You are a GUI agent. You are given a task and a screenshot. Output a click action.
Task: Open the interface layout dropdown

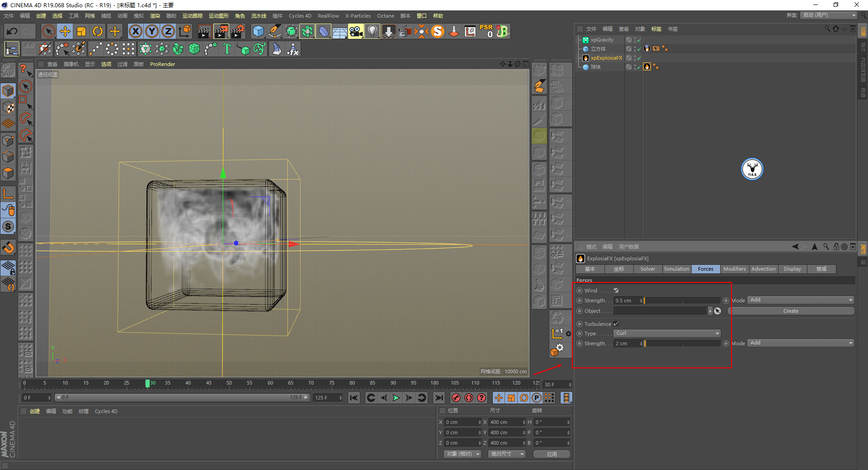click(829, 15)
